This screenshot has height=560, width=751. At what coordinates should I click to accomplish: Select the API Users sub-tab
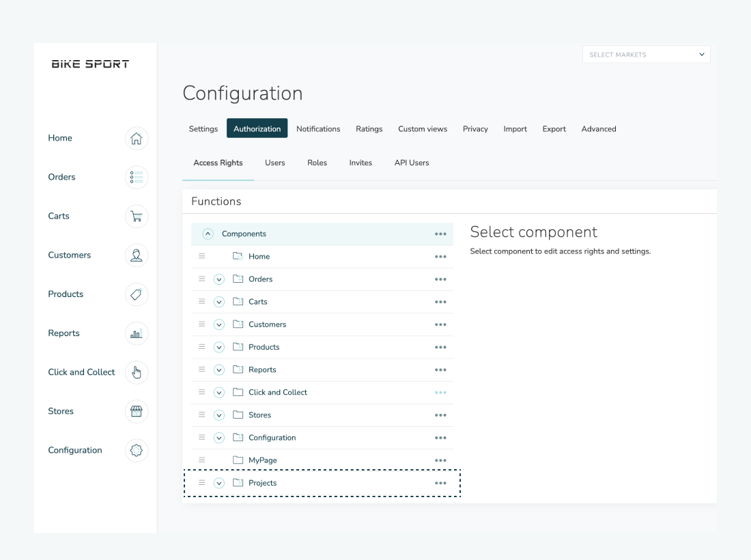[x=412, y=163]
